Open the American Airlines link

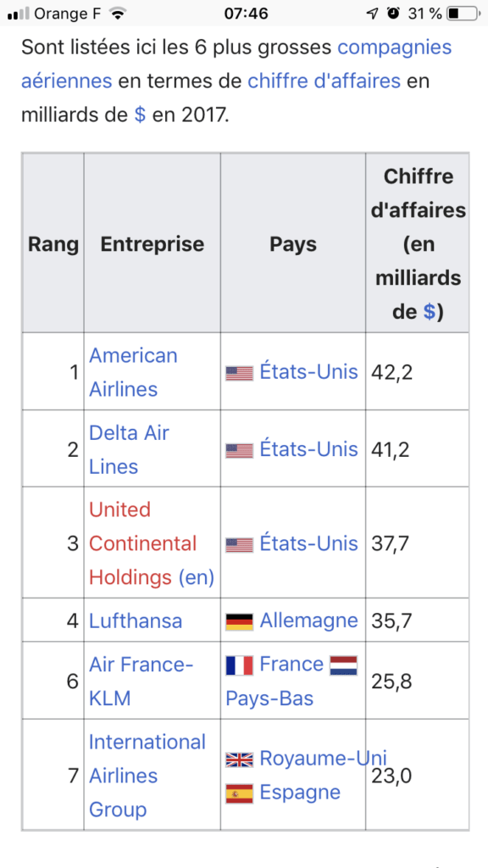click(133, 372)
